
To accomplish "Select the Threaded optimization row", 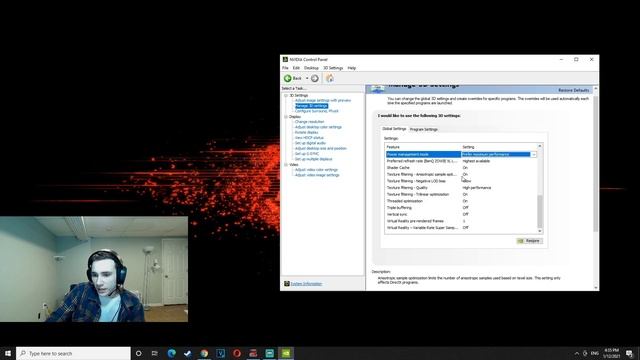I will (x=461, y=201).
